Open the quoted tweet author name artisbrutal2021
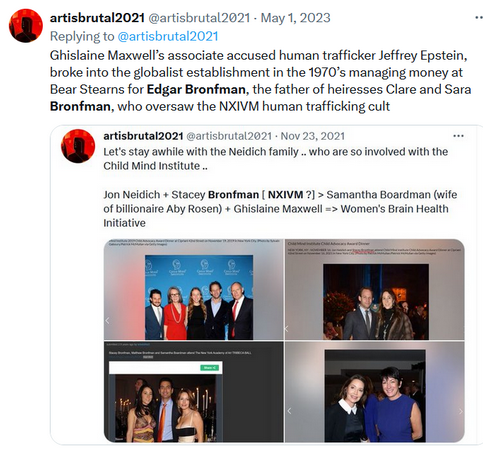 point(143,136)
